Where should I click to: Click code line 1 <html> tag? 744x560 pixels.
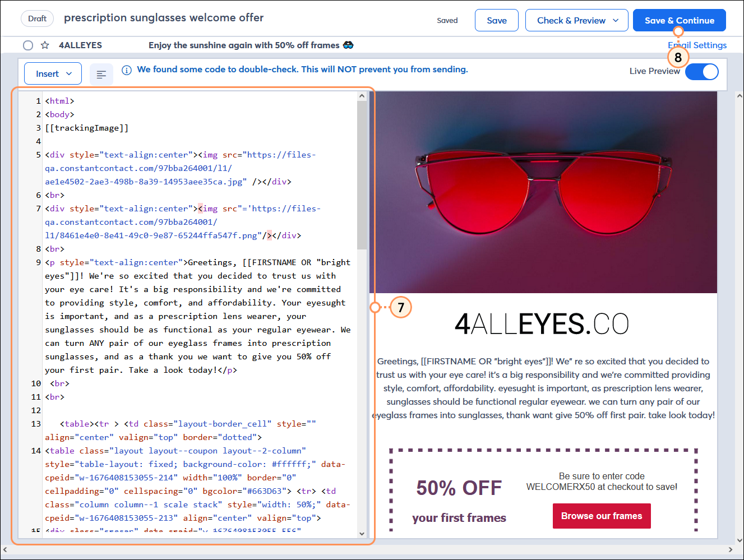coord(59,101)
